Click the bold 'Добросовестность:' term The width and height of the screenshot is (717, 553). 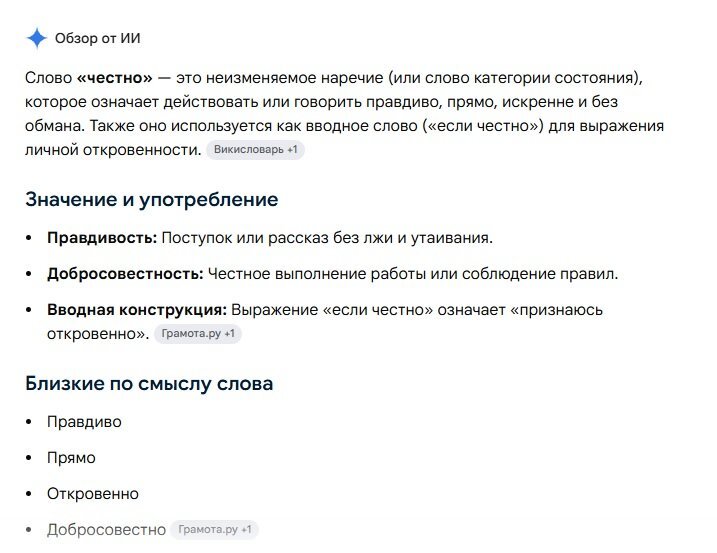[125, 274]
